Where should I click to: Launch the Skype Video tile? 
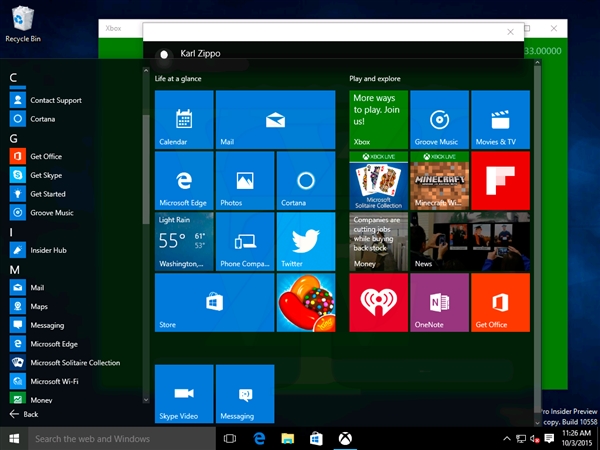tap(184, 395)
